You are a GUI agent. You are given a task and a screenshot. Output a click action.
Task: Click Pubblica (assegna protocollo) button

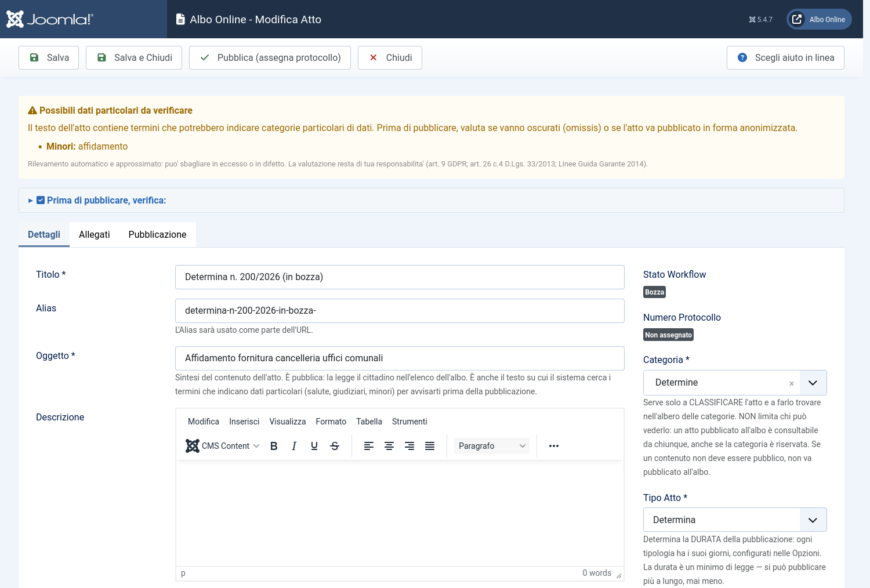270,57
